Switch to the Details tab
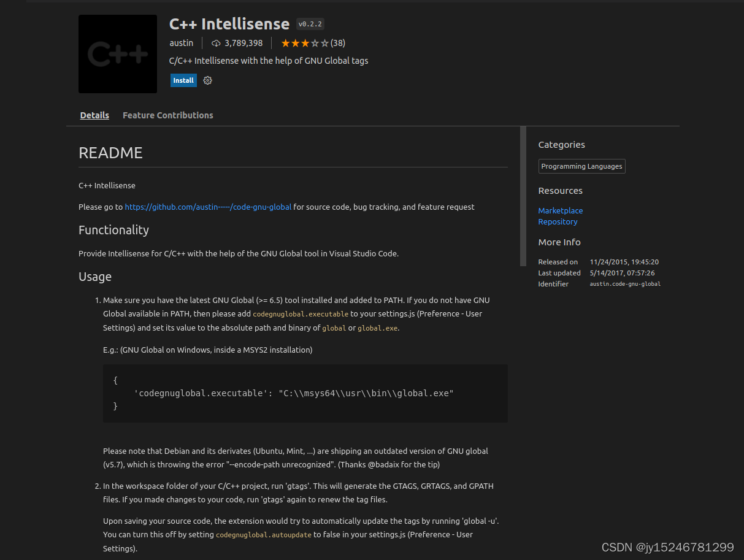744x560 pixels. 94,115
